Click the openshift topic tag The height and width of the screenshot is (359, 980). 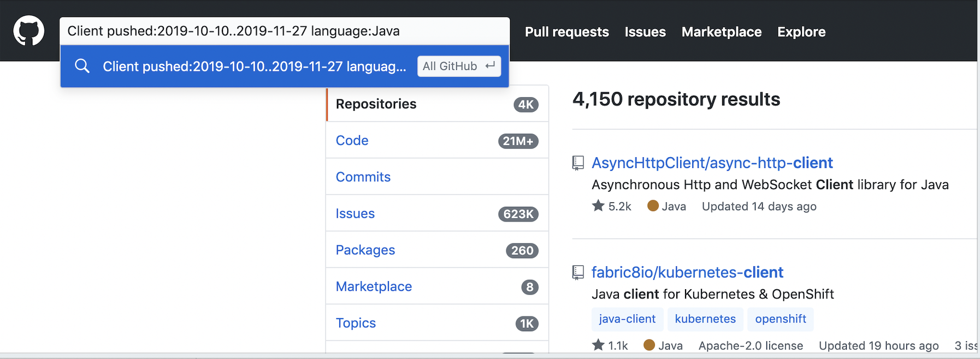point(781,319)
